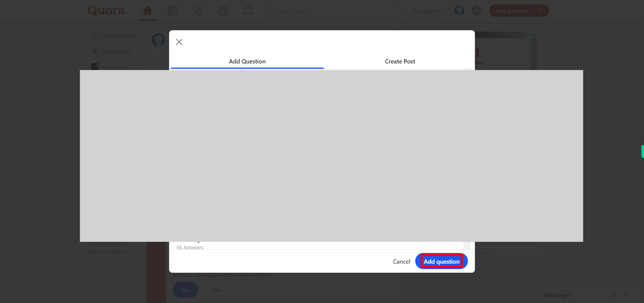Open the Messages panel
The height and width of the screenshot is (303, 644).
coord(557,295)
